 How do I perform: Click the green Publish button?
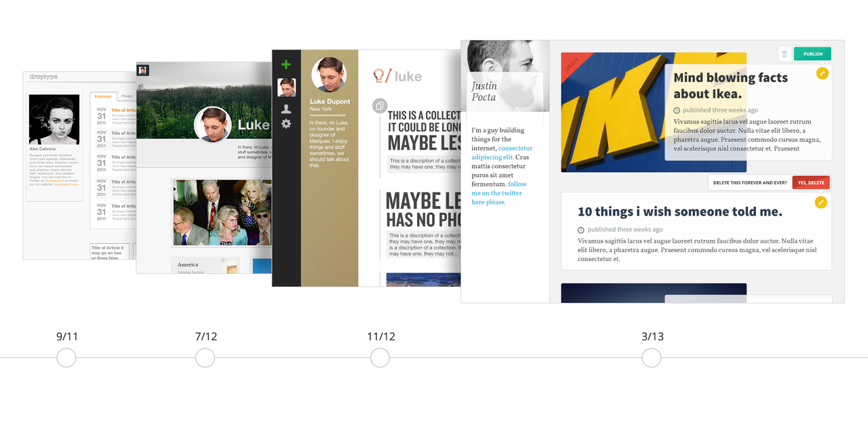[x=812, y=54]
